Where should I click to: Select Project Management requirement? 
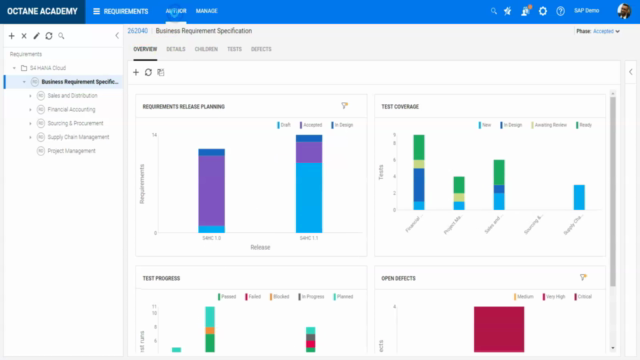[71, 151]
